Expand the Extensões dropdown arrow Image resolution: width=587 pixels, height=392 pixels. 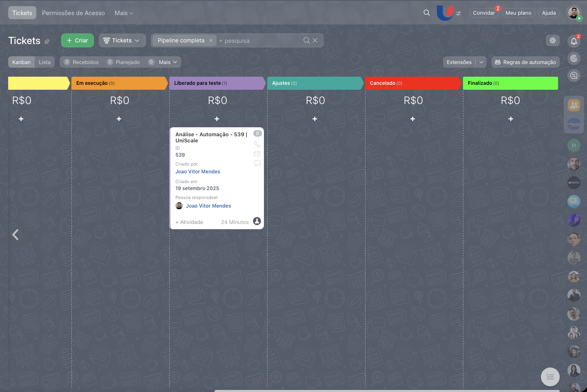481,62
